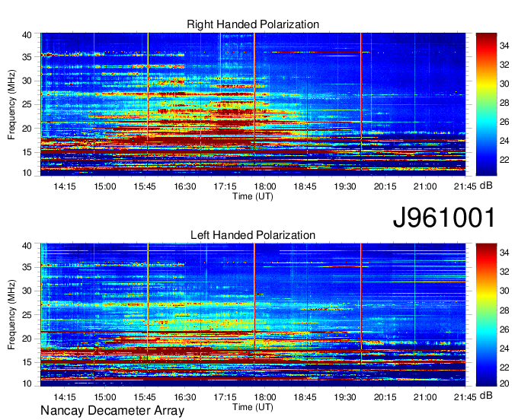Click the 28 value on Left Handed colorbar
Viewport: 518px width, 420px height.
coord(504,310)
